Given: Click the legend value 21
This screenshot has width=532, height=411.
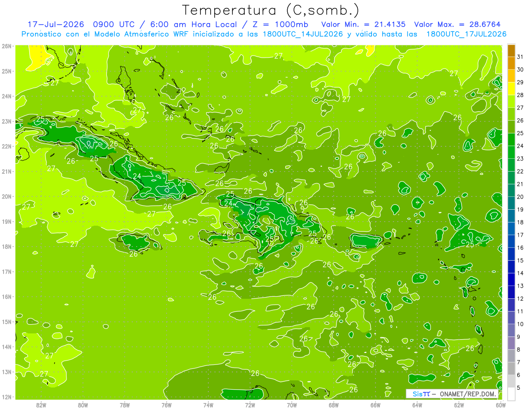Looking at the screenshot, I should pos(520,184).
